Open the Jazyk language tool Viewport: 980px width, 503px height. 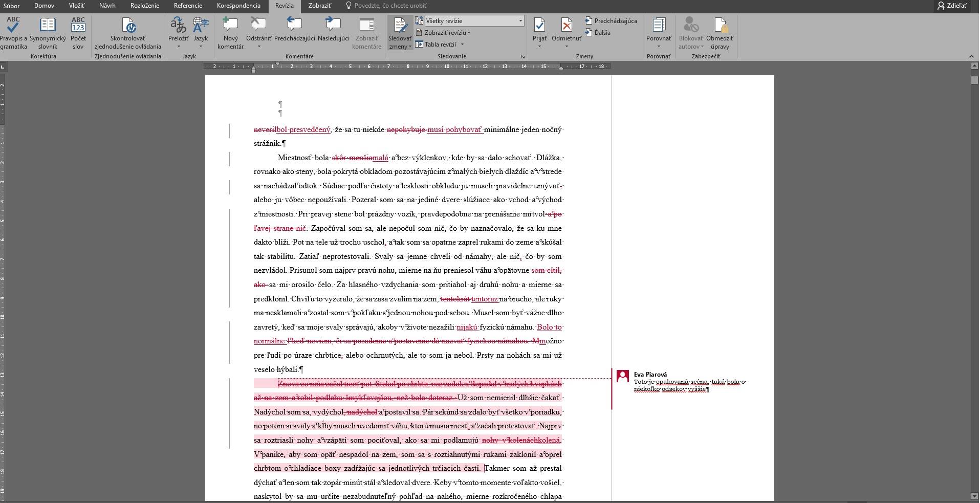(x=201, y=33)
